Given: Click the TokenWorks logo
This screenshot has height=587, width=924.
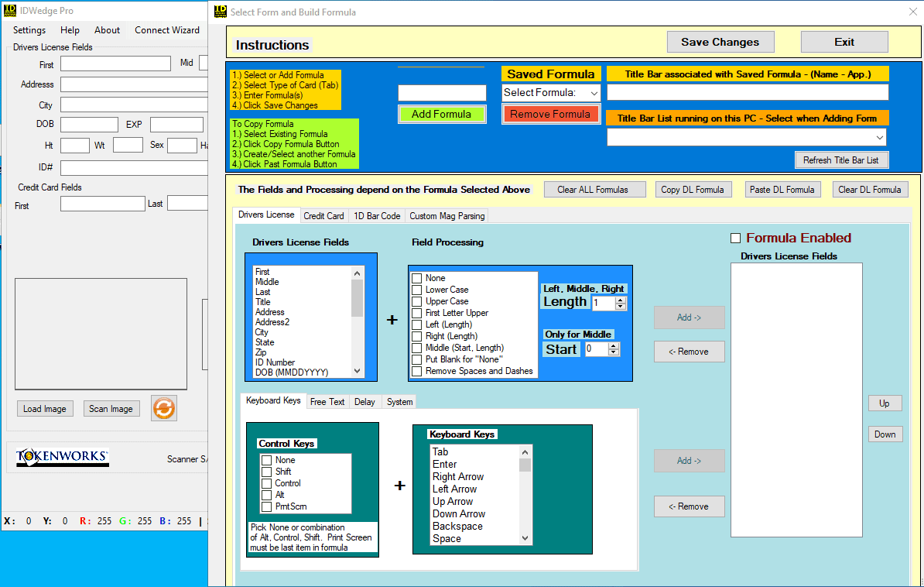Looking at the screenshot, I should pos(63,457).
